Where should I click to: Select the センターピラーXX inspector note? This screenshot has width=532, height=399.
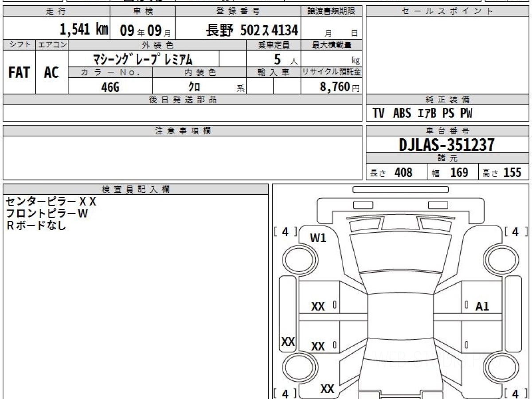(51, 202)
